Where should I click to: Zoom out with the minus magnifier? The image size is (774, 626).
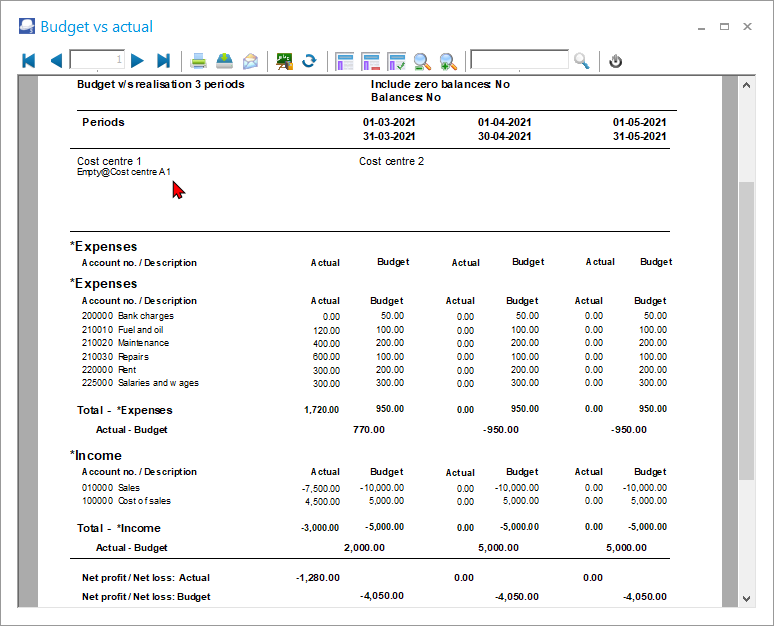tap(422, 61)
